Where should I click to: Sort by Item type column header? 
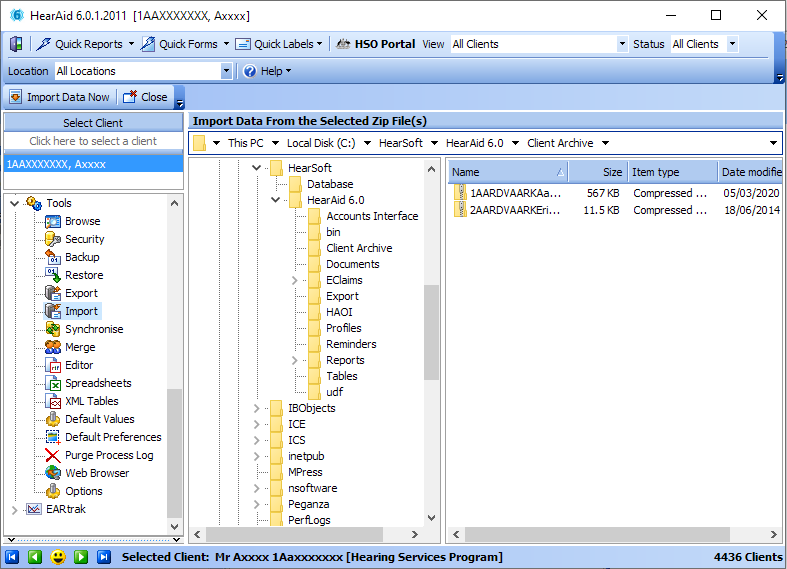673,172
